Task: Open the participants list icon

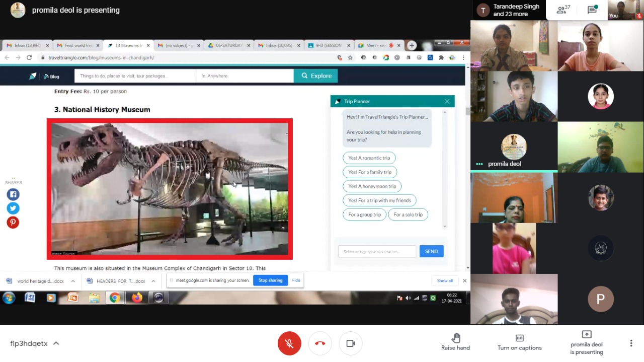Action: 562,10
